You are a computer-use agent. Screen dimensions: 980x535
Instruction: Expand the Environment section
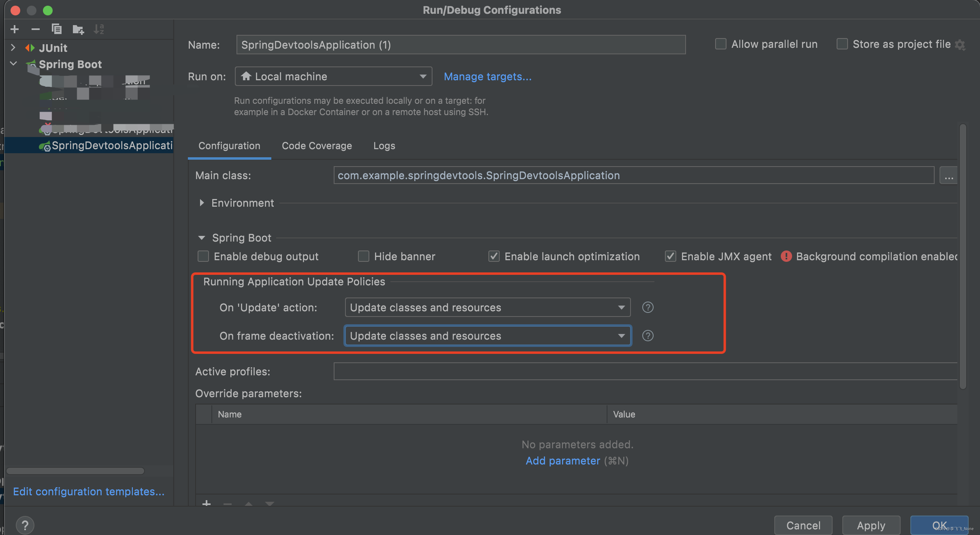[x=202, y=203]
